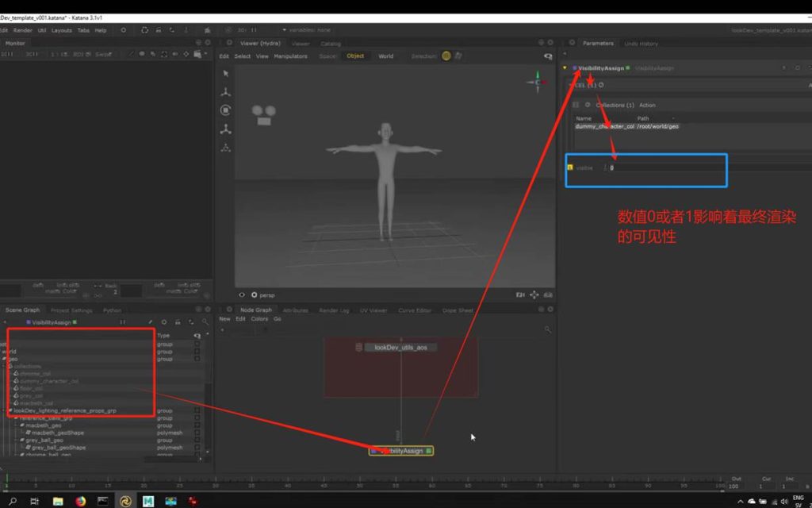Activate the translate manipulator tool
The height and width of the screenshot is (508, 812).
coord(226,91)
